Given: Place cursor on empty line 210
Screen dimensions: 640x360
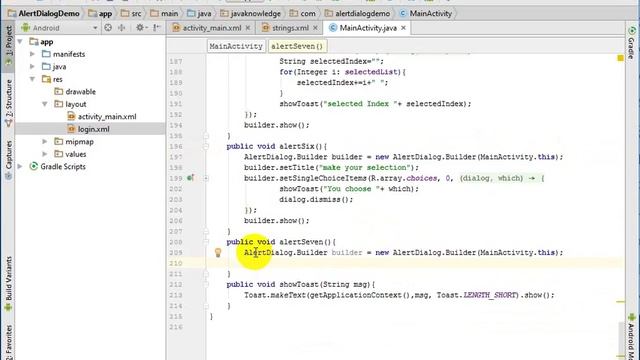Looking at the screenshot, I should 415,263.
